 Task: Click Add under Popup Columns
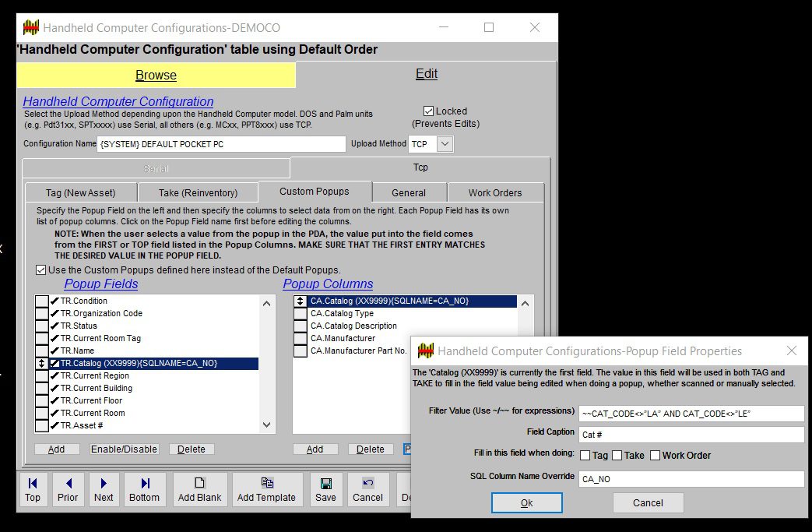pos(315,449)
